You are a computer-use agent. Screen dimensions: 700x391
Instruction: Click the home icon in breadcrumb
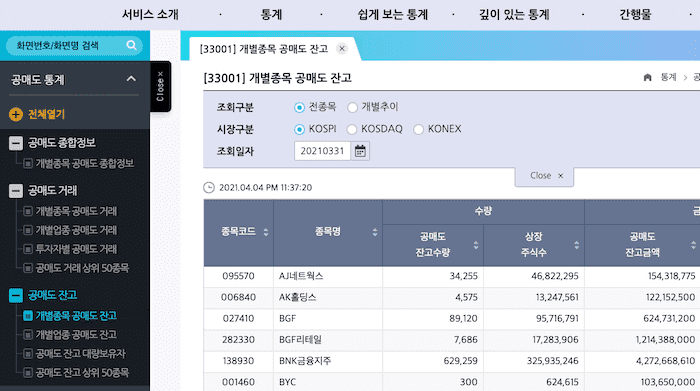pyautogui.click(x=647, y=77)
